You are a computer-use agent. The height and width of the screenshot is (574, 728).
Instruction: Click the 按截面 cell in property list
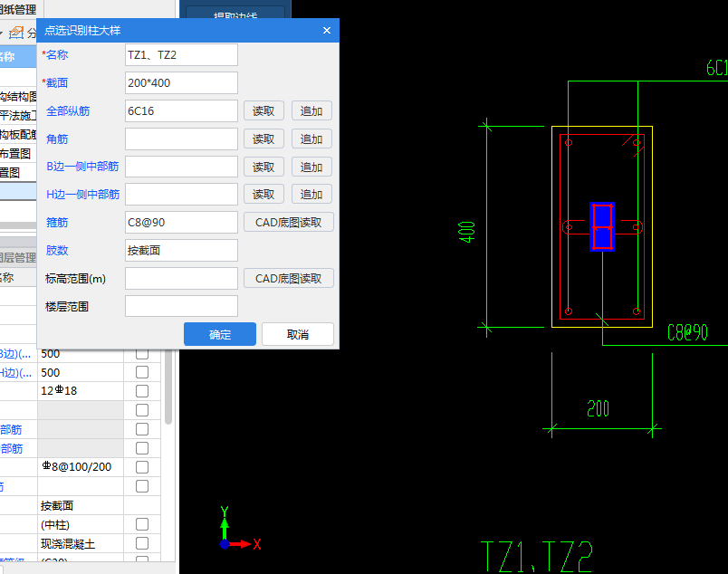click(81, 505)
